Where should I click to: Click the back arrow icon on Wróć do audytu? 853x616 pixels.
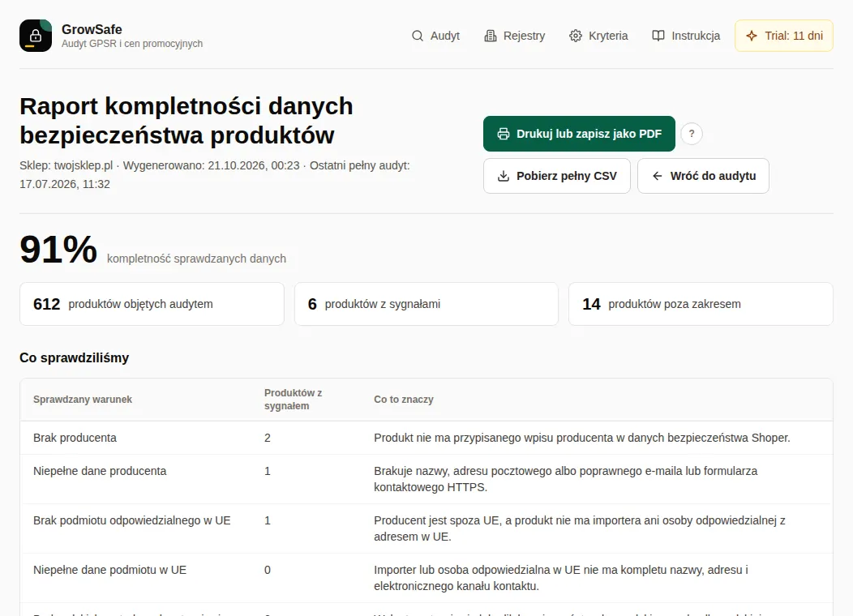coord(657,176)
